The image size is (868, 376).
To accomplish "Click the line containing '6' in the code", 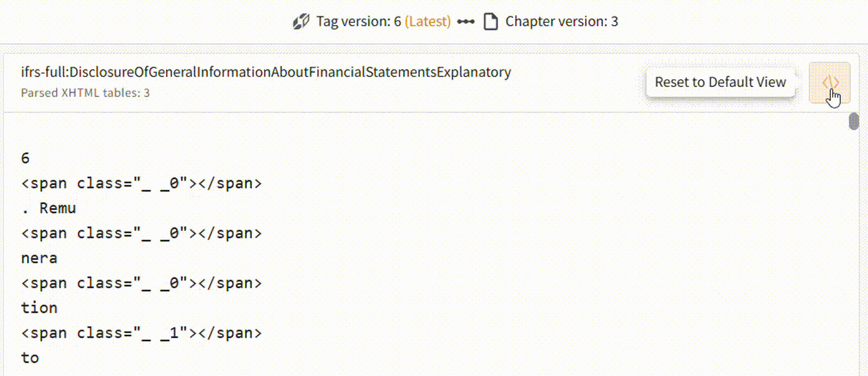I will coord(25,158).
